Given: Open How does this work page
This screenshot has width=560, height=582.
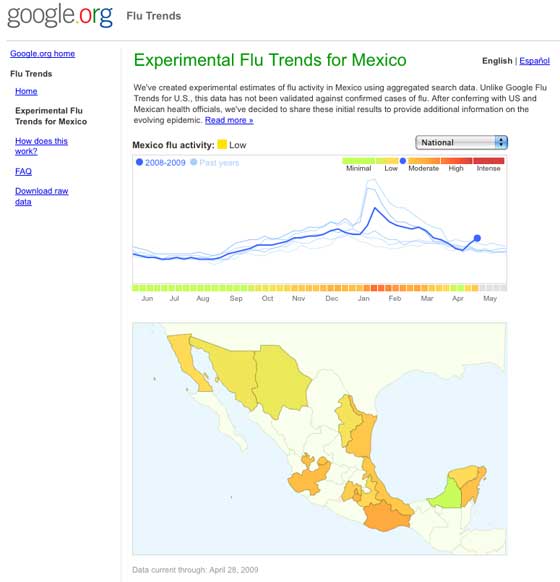Looking at the screenshot, I should (41, 146).
